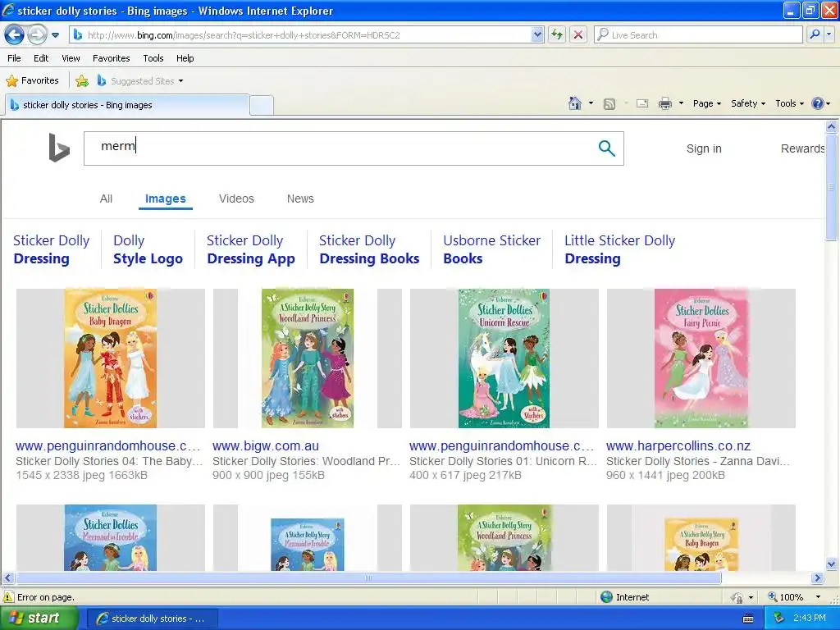Open Sticker Dolly Dressing App suggestion
Image resolution: width=840 pixels, height=630 pixels.
click(x=251, y=249)
